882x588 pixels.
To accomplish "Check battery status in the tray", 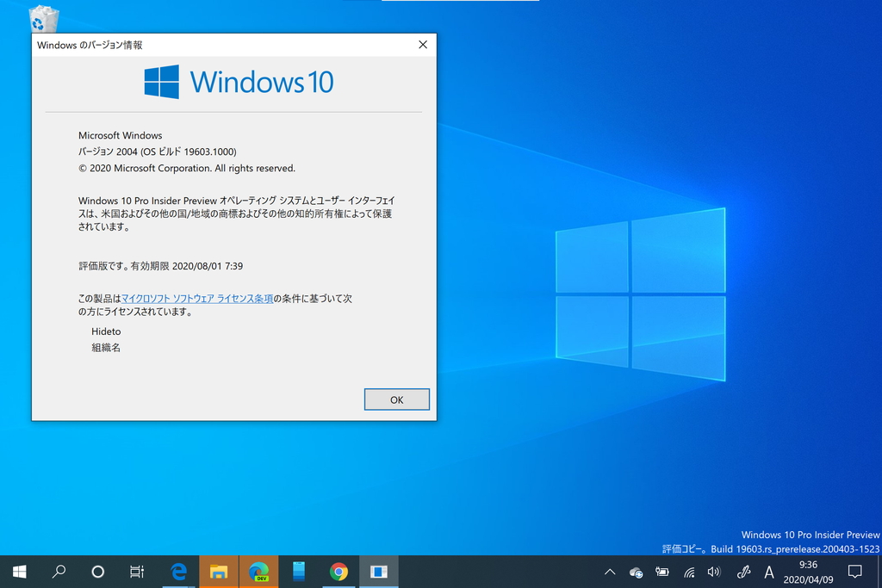I will point(661,571).
